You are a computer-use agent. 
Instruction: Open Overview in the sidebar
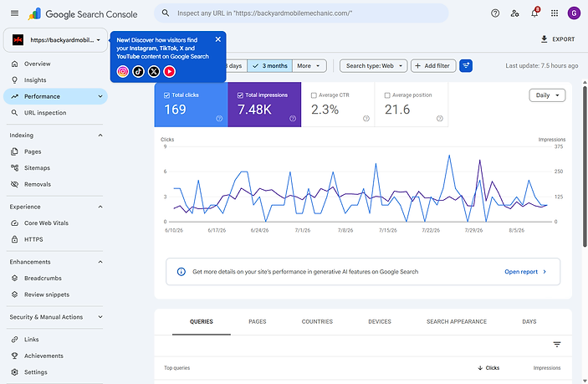(55, 64)
